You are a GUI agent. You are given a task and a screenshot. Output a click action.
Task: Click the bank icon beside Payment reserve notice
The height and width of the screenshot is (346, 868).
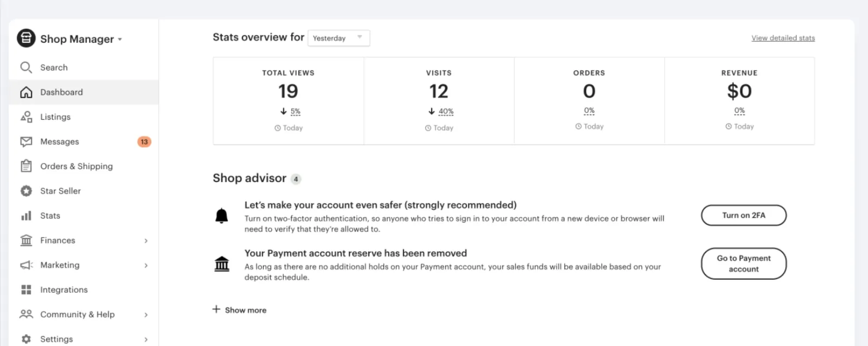(x=222, y=264)
